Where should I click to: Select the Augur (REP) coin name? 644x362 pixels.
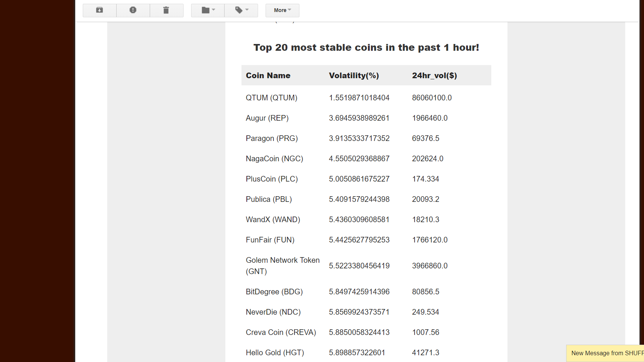tap(267, 118)
